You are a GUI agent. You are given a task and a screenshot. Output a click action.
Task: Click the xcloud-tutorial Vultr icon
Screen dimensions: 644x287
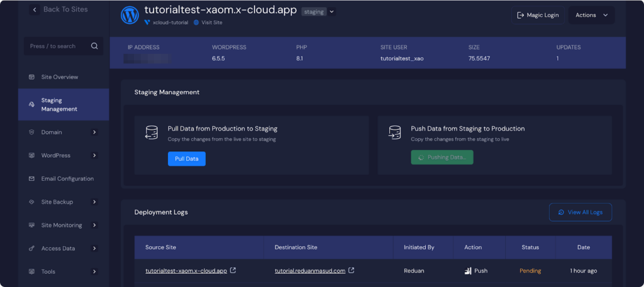pos(147,23)
